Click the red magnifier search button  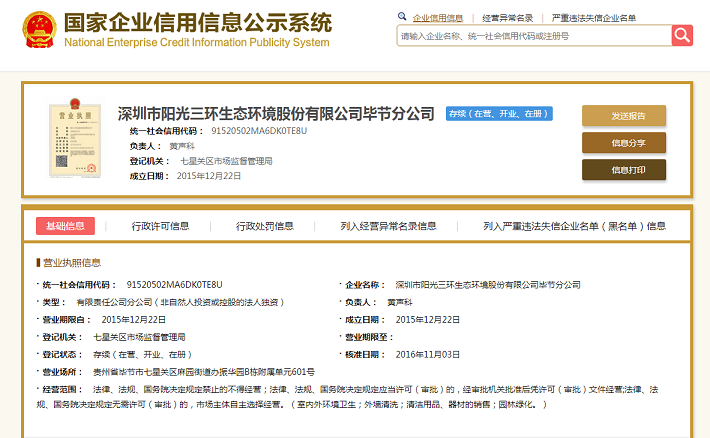[x=682, y=36]
